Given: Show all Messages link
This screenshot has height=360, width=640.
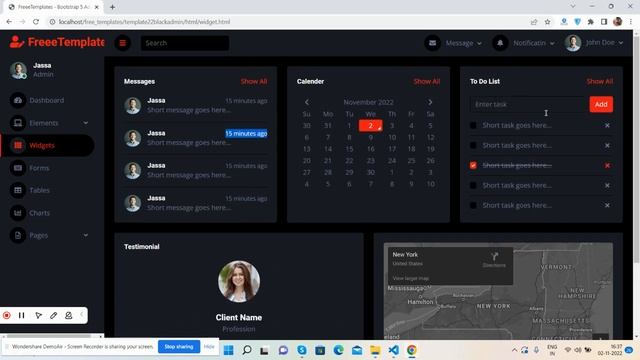Looking at the screenshot, I should coord(254,81).
